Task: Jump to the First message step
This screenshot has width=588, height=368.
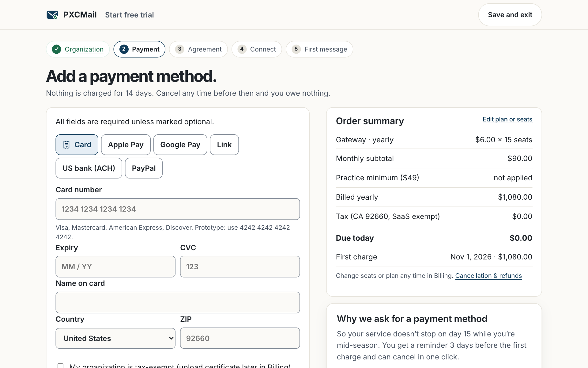Action: click(319, 49)
